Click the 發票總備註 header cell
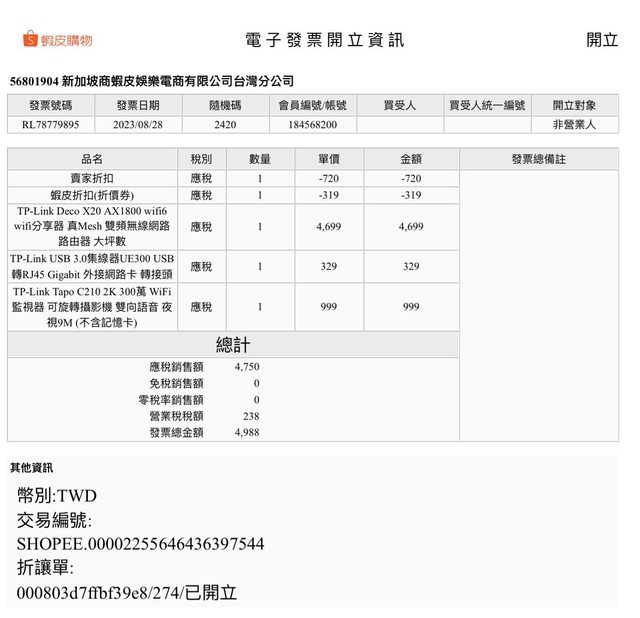 click(x=538, y=159)
